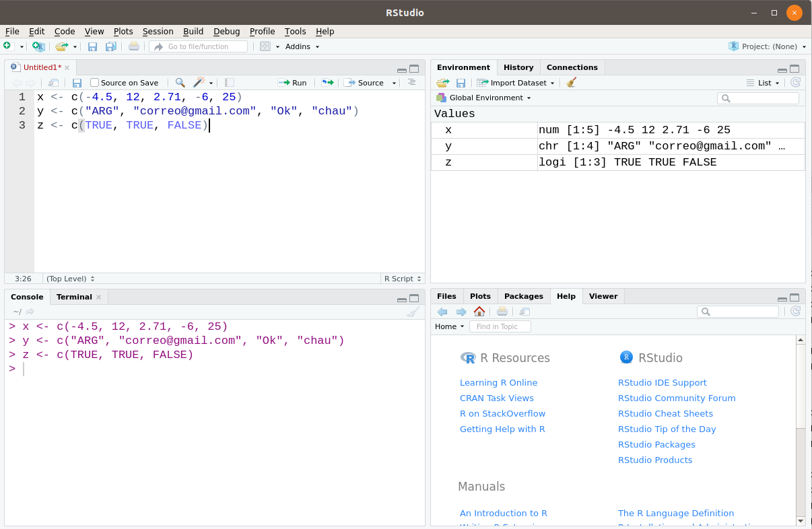Image resolution: width=812 pixels, height=529 pixels.
Task: Click the Run button
Action: pos(292,83)
